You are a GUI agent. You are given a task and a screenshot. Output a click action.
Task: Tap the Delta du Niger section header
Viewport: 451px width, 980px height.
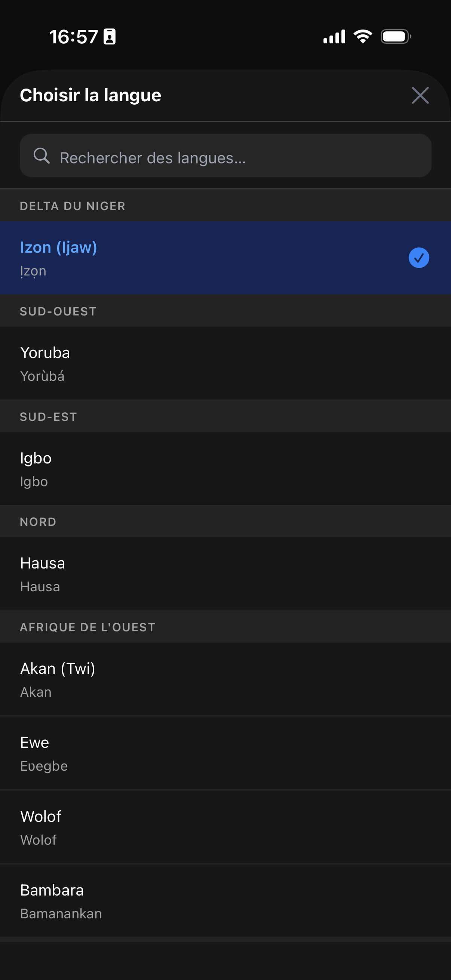(x=225, y=206)
